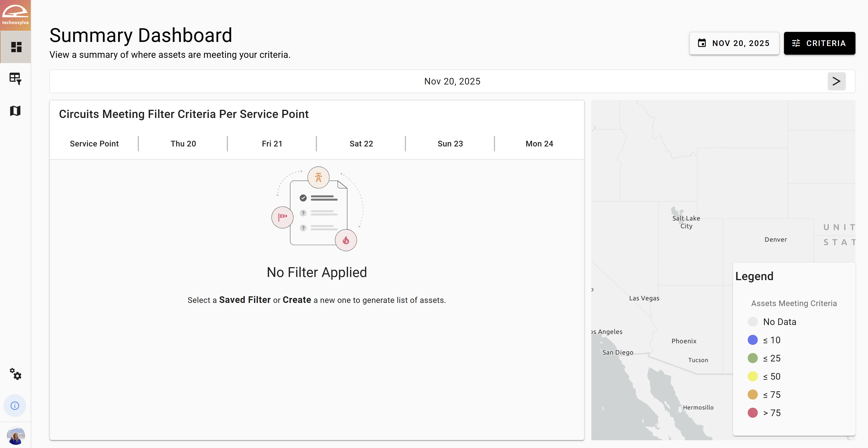Image resolution: width=868 pixels, height=448 pixels.
Task: Advance to the next date with arrow
Action: point(836,81)
